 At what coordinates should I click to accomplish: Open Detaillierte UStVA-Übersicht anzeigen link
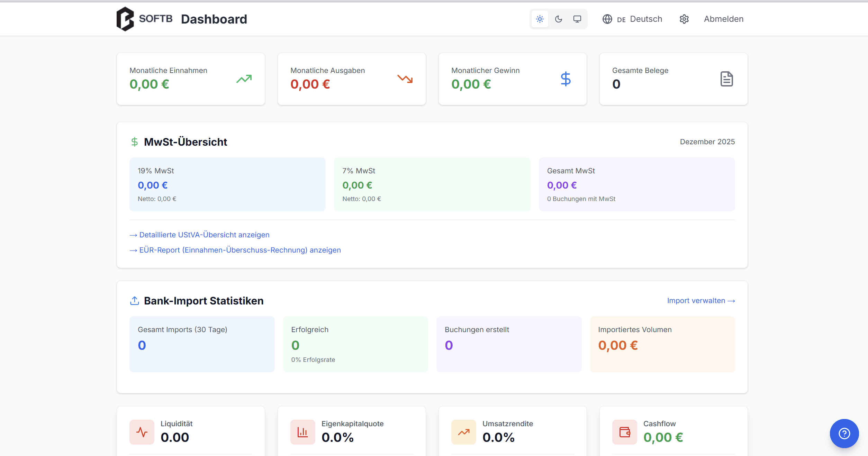tap(204, 235)
